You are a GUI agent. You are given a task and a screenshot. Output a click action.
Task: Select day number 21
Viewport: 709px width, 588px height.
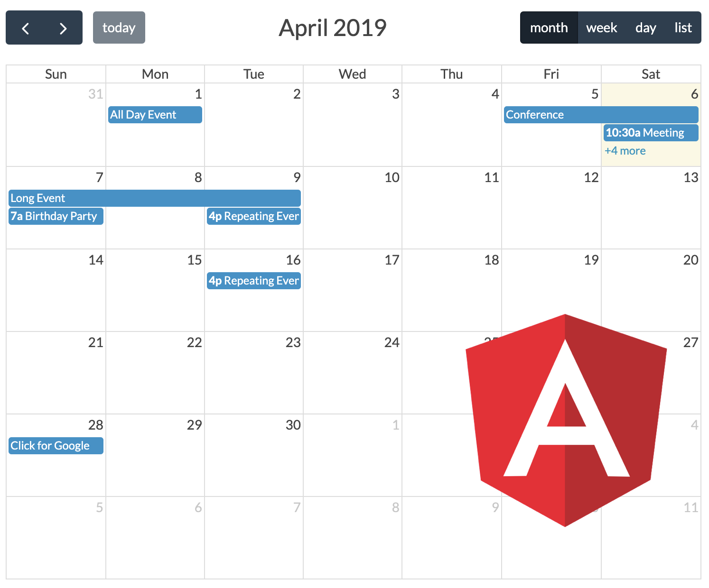click(x=96, y=342)
